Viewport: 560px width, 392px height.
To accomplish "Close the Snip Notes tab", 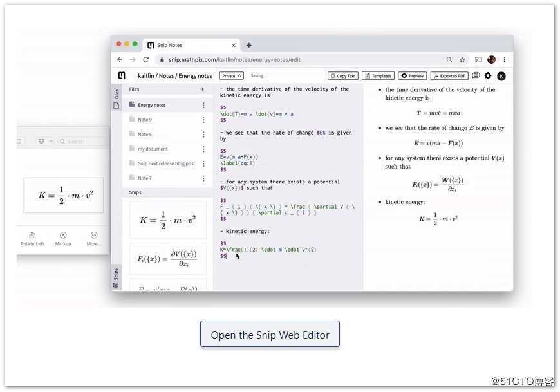I will tap(234, 45).
